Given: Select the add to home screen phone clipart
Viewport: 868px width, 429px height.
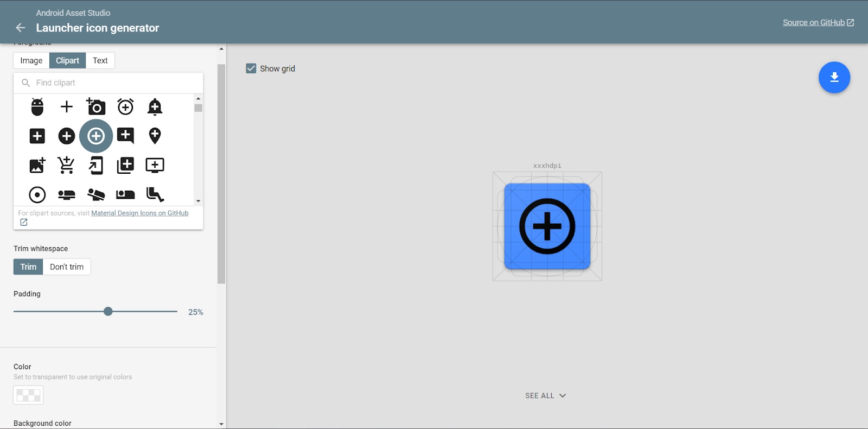Looking at the screenshot, I should pyautogui.click(x=96, y=165).
